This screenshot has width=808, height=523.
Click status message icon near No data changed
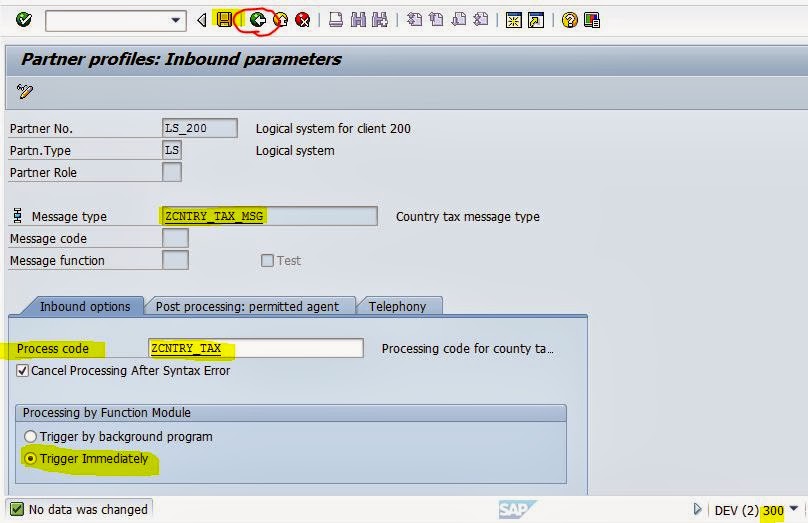tap(17, 509)
